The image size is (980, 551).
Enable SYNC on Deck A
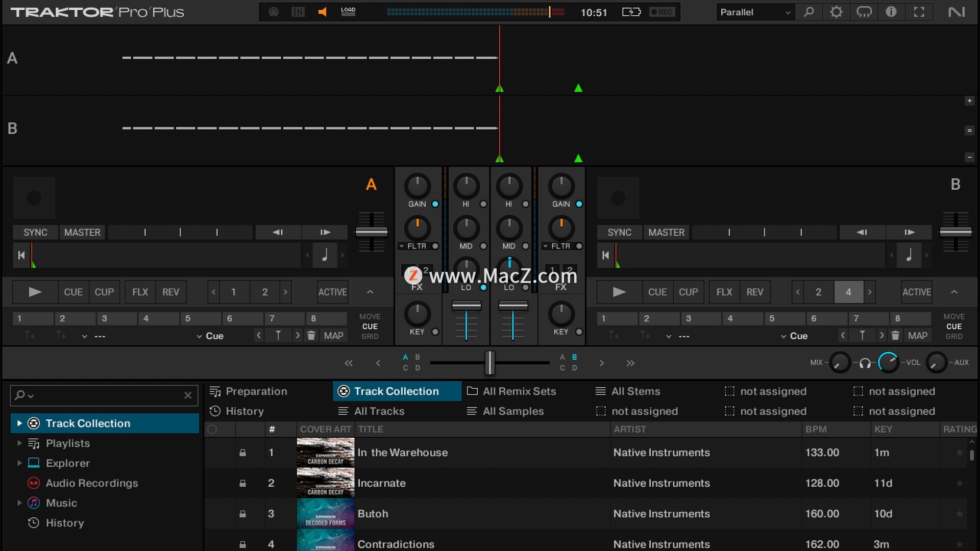pyautogui.click(x=35, y=232)
